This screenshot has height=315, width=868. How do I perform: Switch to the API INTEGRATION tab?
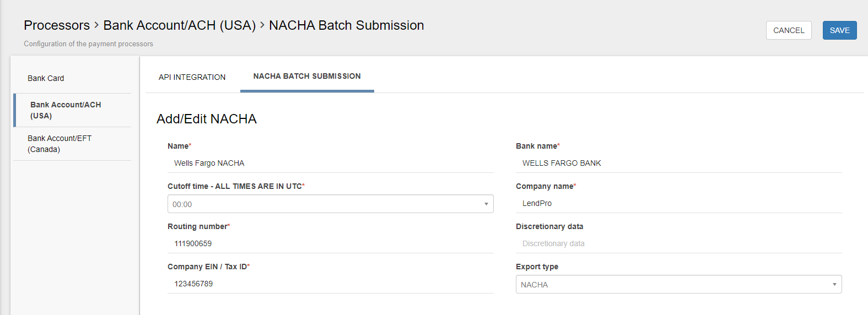pyautogui.click(x=192, y=77)
